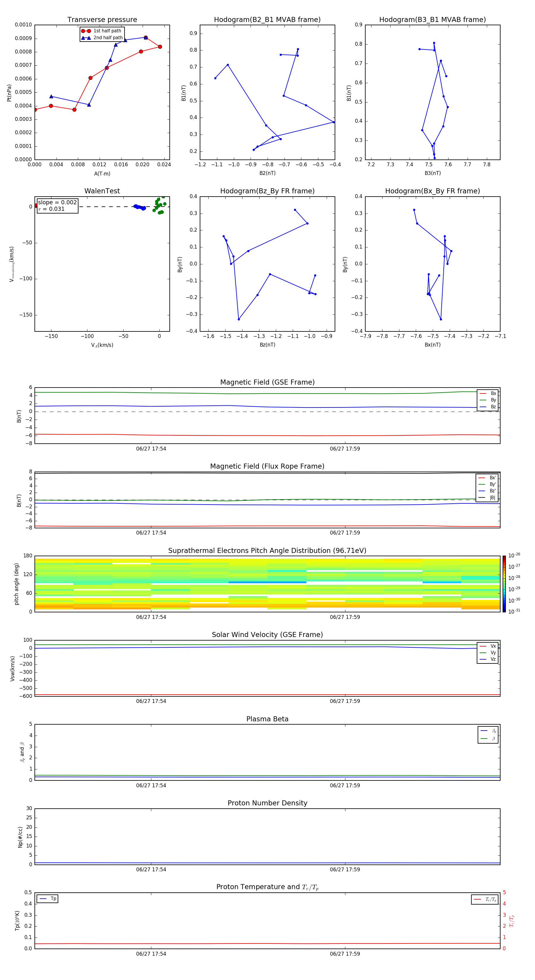This screenshot has height=980, width=535.
Task: Click the 'Tp' legend box
Action: [x=48, y=899]
